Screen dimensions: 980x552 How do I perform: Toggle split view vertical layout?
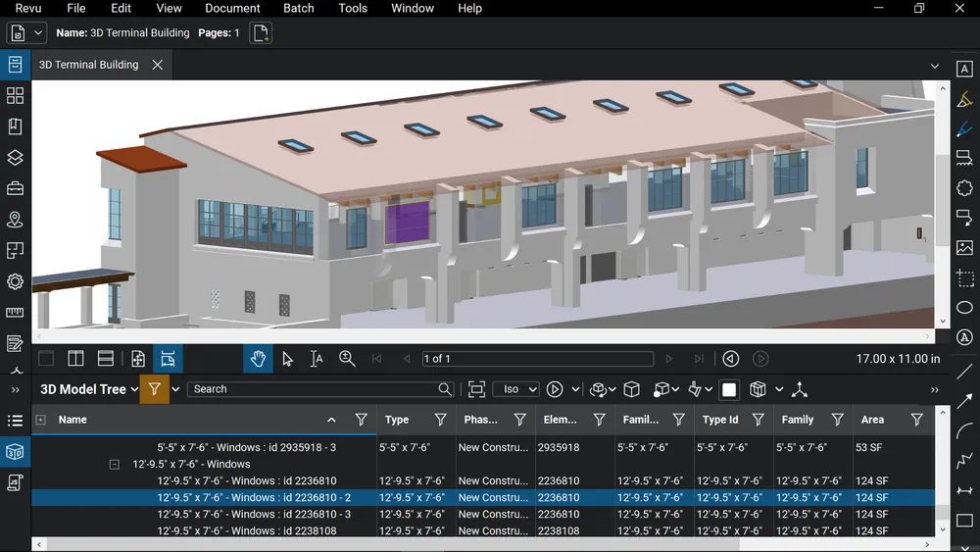pos(75,359)
